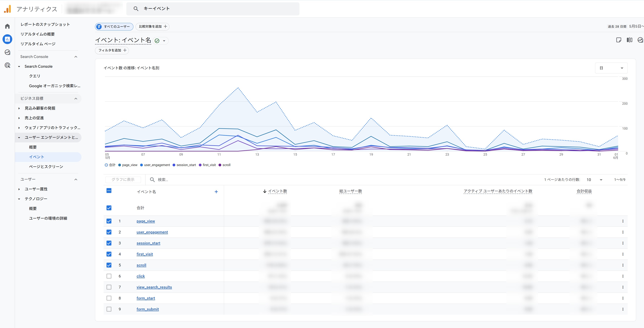Open the Reports icon in left rail
Image resolution: width=644 pixels, height=328 pixels.
(8, 39)
